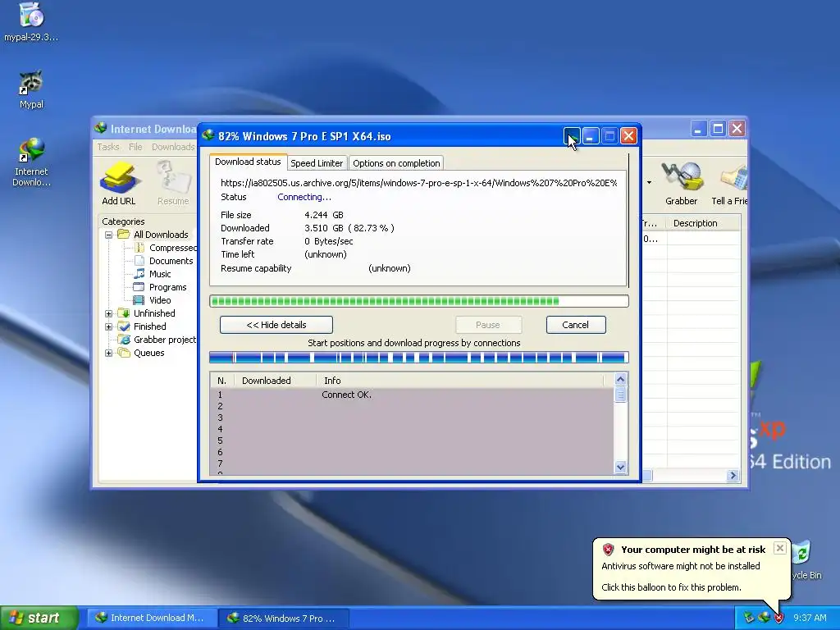Click the Tell a Friend toolbar icon
The height and width of the screenshot is (630, 840).
pyautogui.click(x=729, y=184)
